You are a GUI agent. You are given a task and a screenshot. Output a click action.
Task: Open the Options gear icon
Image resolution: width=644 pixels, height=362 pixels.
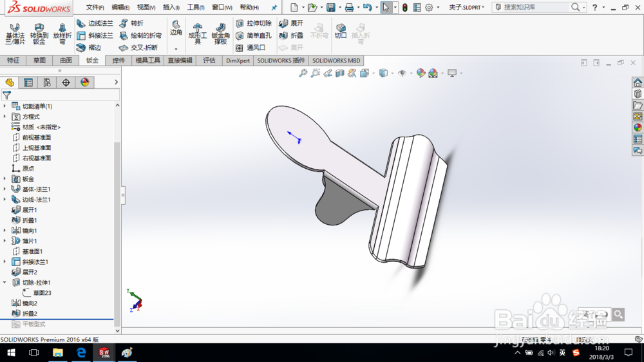click(x=429, y=7)
